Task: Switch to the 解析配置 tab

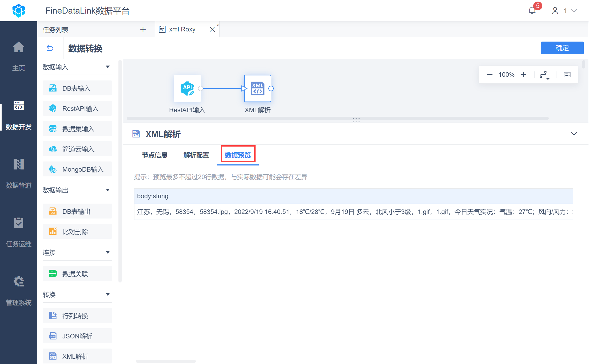Action: click(x=196, y=155)
